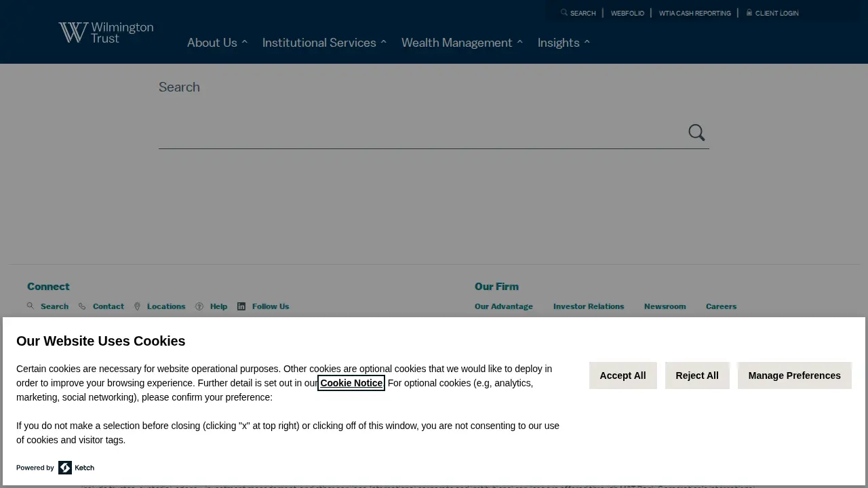Open the Careers footer link
This screenshot has width=868, height=488.
tap(721, 306)
